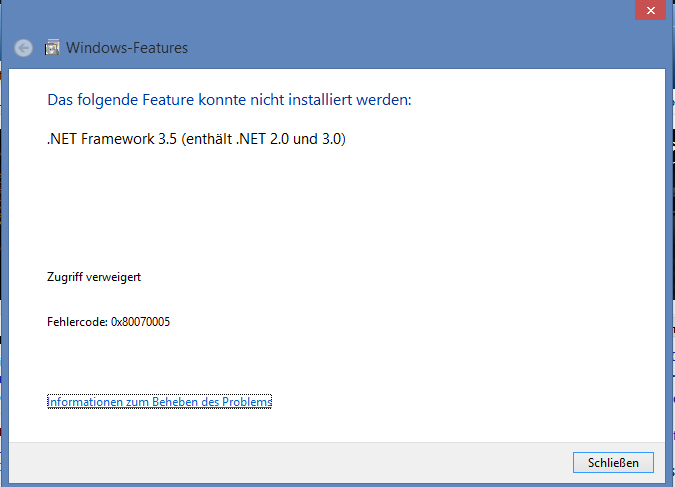Open the 'Informationen zum Beheben des Problems' link
This screenshot has height=487, width=675.
point(159,402)
